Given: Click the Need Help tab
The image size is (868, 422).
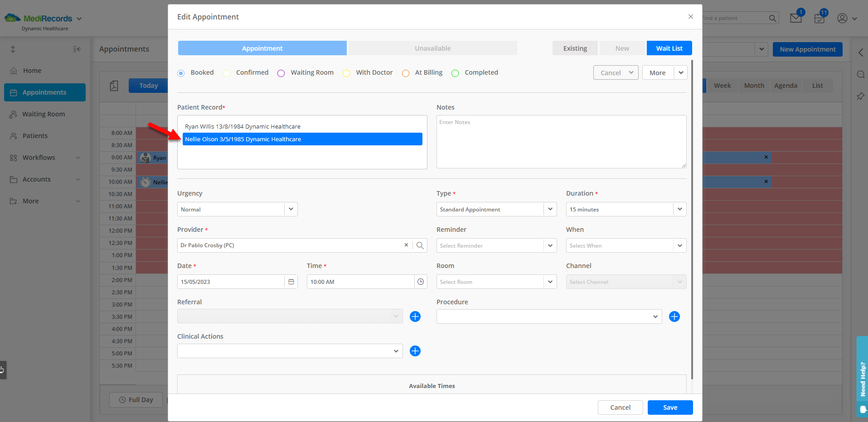Looking at the screenshot, I should point(862,377).
